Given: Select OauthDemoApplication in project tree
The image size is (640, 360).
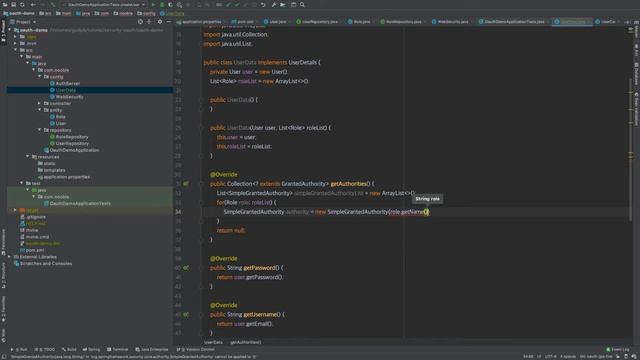Looking at the screenshot, I should point(74,150).
